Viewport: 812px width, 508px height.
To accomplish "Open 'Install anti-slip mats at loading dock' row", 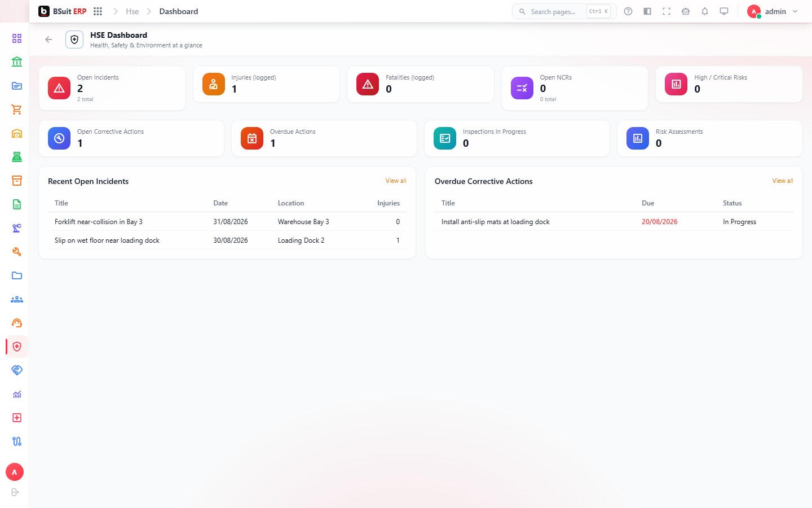I will pos(614,222).
